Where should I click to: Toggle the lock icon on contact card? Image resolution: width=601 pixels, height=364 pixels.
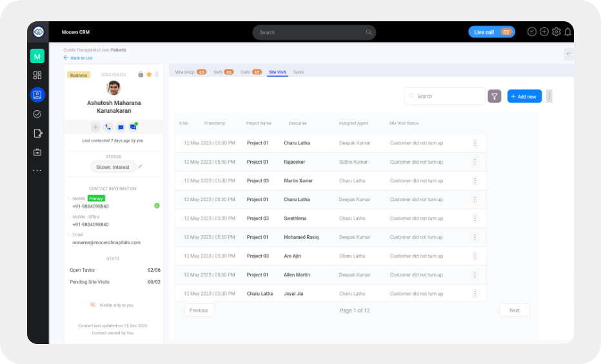coord(141,75)
